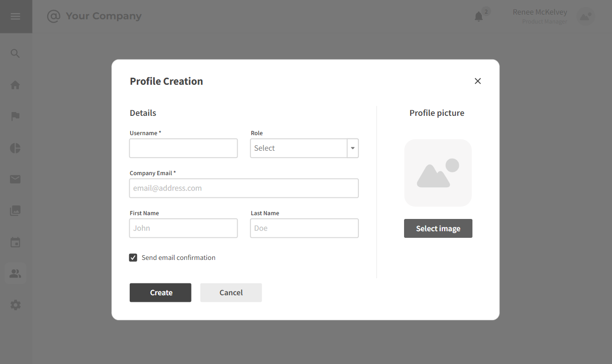Click inside the Username input field

pyautogui.click(x=183, y=148)
